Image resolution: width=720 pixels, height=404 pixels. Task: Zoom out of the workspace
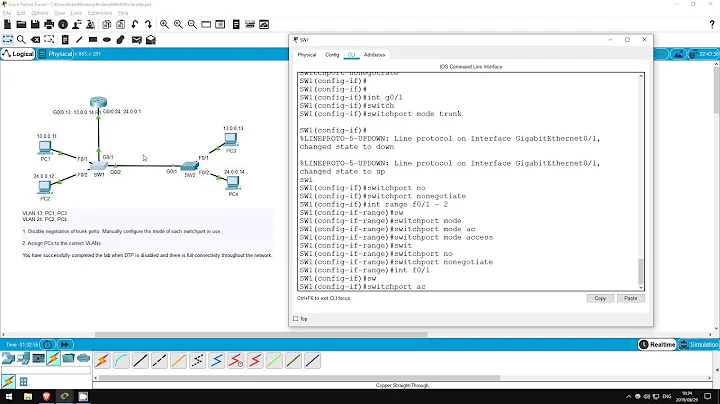click(x=192, y=24)
